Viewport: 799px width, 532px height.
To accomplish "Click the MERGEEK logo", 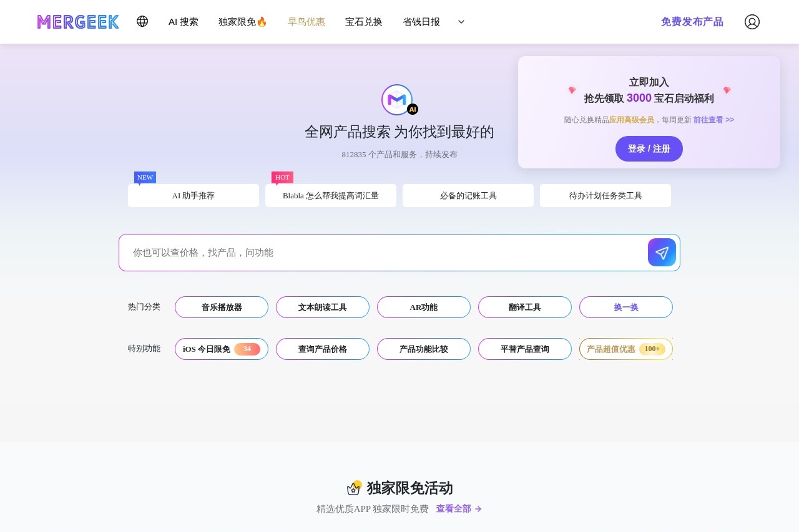I will (77, 22).
